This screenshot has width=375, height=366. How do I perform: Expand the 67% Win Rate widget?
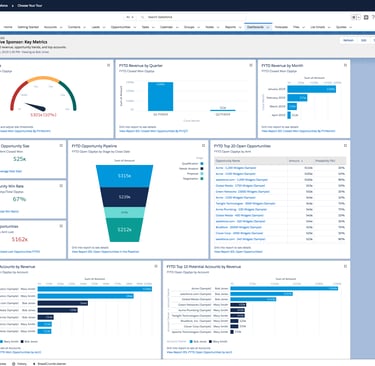pyautogui.click(x=61, y=186)
